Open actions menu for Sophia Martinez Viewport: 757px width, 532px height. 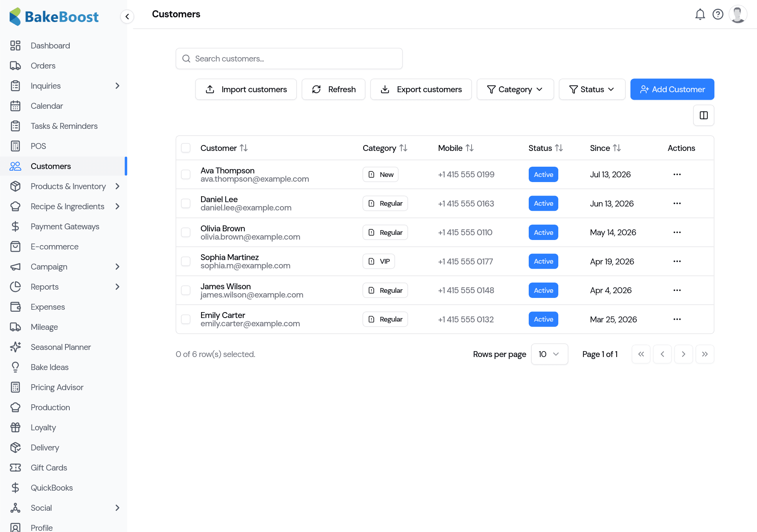tap(677, 261)
